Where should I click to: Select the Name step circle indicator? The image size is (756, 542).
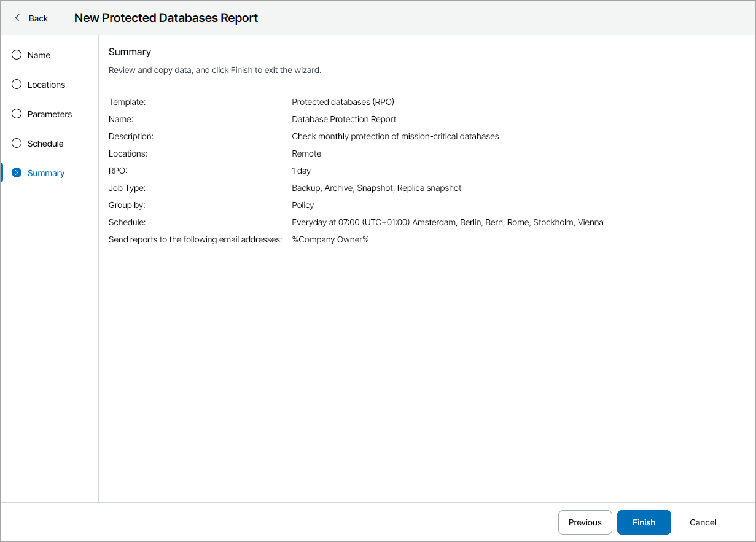(x=17, y=55)
